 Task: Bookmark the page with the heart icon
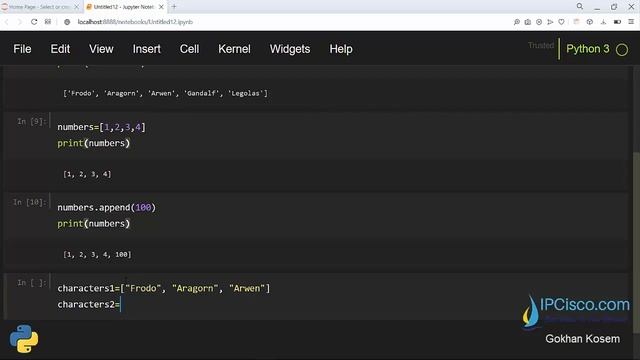pos(562,22)
